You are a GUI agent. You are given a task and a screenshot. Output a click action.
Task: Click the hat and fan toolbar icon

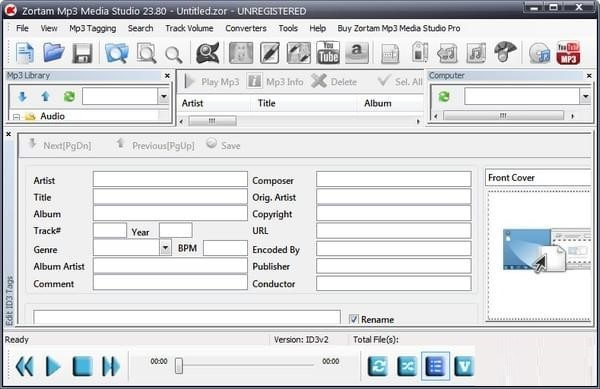tap(505, 52)
